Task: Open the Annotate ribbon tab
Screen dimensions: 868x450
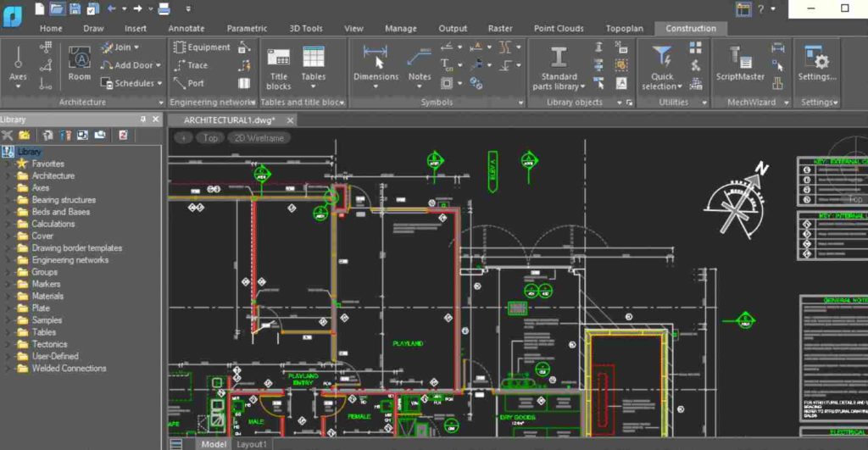Action: (x=186, y=28)
